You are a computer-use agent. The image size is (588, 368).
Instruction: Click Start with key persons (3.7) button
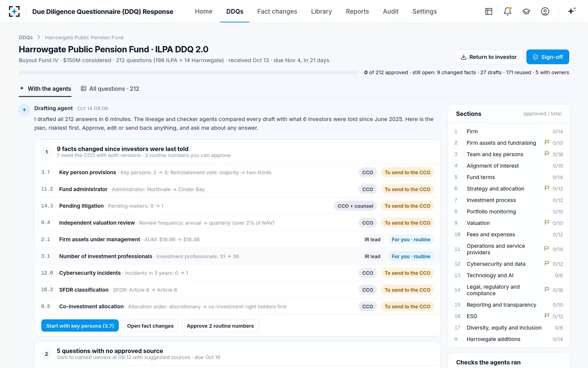click(80, 326)
